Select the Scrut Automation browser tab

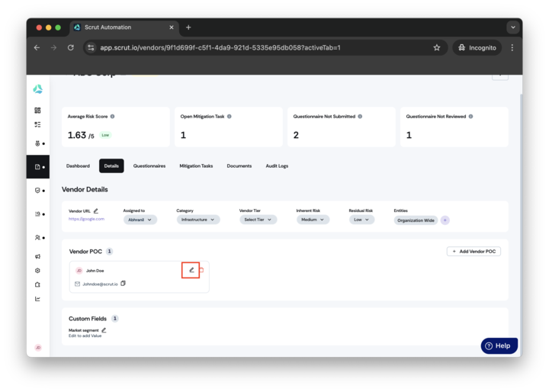coord(125,27)
